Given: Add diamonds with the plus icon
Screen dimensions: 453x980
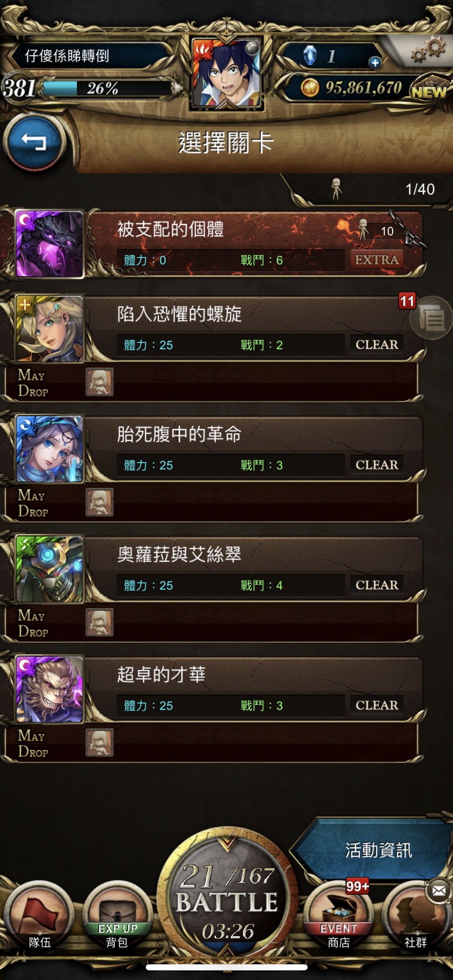Looking at the screenshot, I should [375, 62].
